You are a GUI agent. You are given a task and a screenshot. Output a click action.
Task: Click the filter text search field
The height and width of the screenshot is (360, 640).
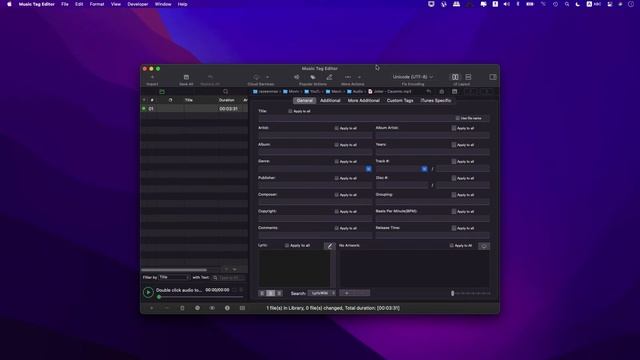pyautogui.click(x=229, y=278)
